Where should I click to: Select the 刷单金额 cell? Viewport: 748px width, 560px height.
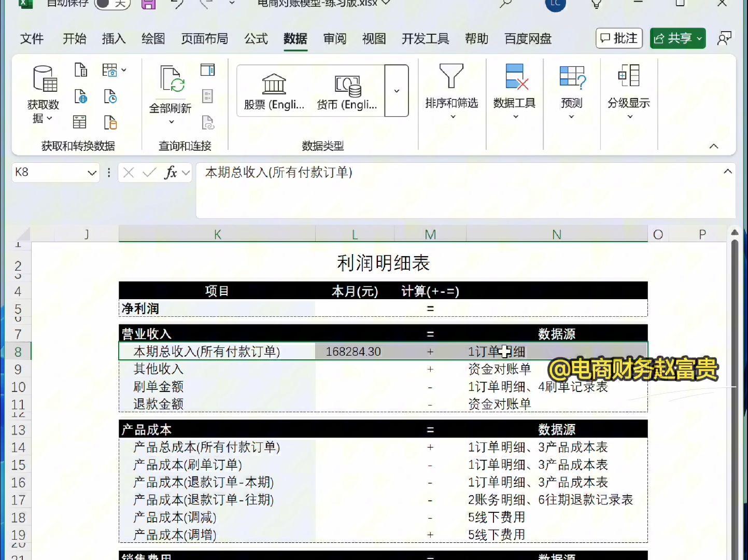click(x=217, y=387)
